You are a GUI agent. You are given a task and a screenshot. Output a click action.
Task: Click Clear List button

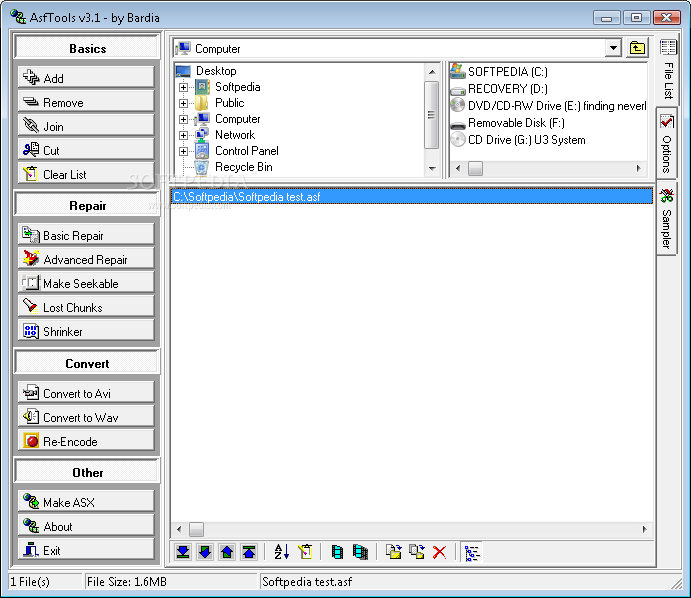coord(86,174)
